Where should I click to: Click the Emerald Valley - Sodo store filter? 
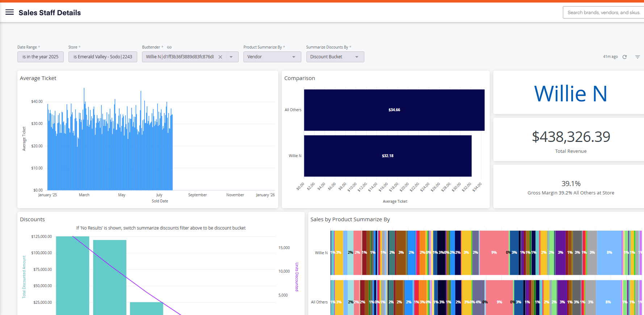coord(103,57)
